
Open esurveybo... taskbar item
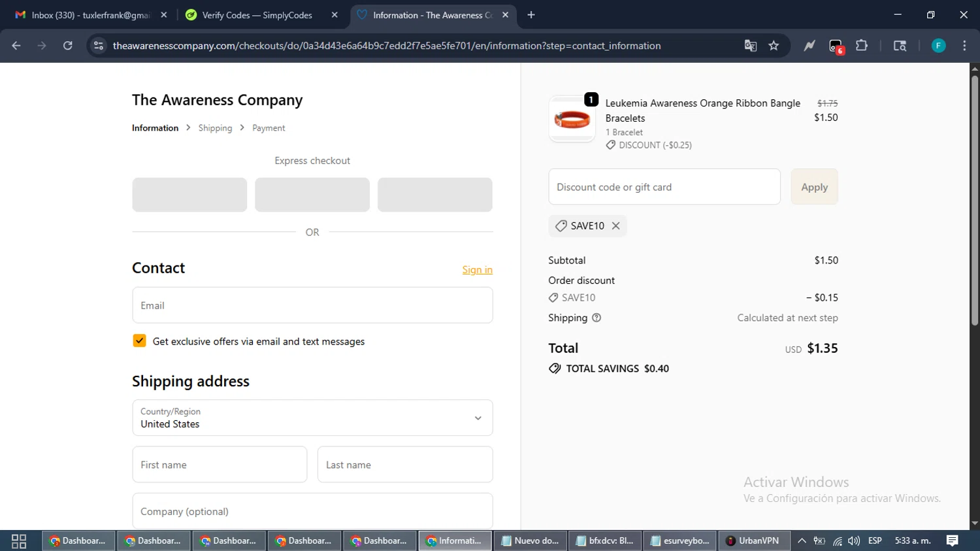679,541
